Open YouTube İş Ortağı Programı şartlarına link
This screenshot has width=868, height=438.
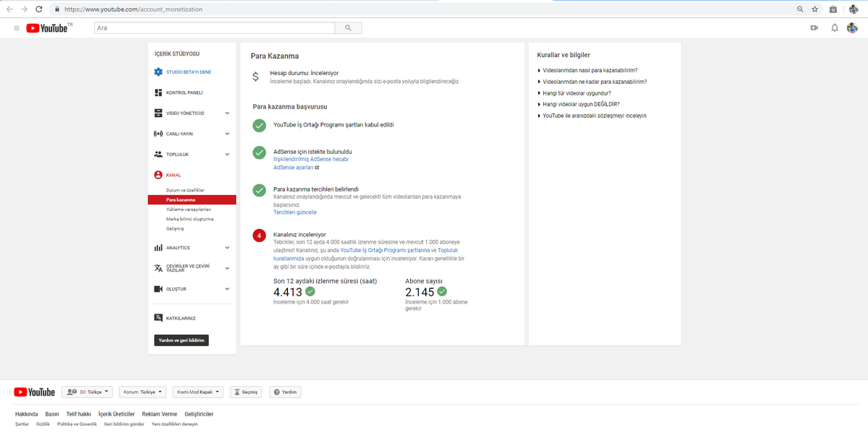[385, 250]
